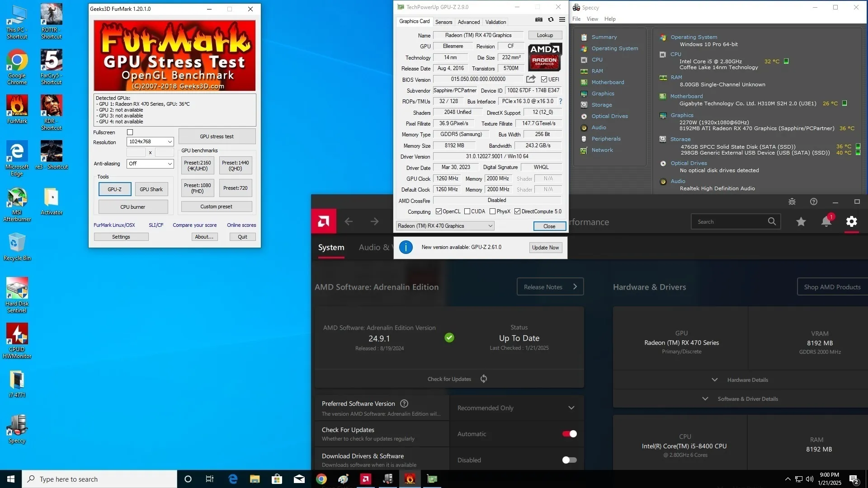Click the Windows taskbar search box
868x488 pixels.
(x=99, y=479)
